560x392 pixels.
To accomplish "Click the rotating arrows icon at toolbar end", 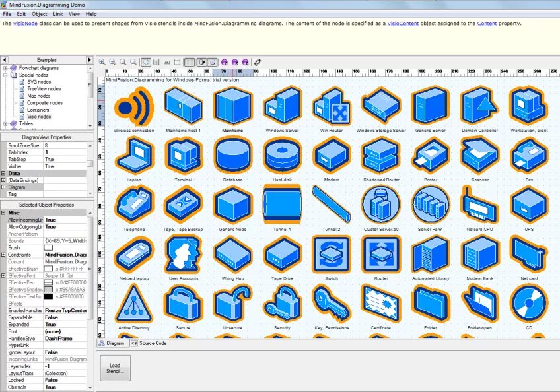I will coord(258,62).
